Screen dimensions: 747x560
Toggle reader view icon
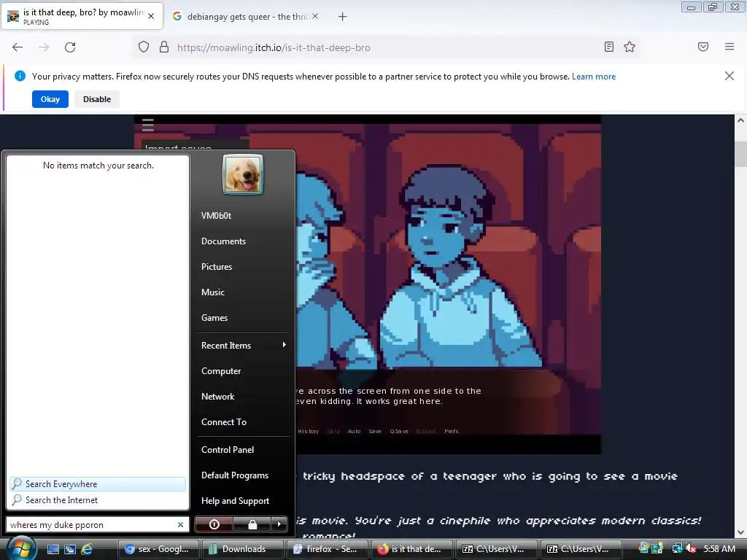click(x=608, y=47)
